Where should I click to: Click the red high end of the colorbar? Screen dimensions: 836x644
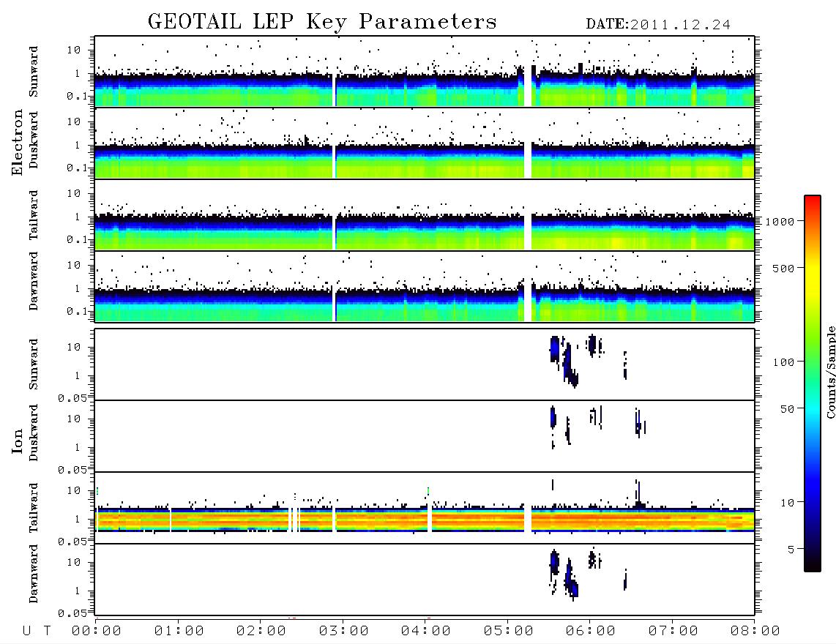pos(813,201)
